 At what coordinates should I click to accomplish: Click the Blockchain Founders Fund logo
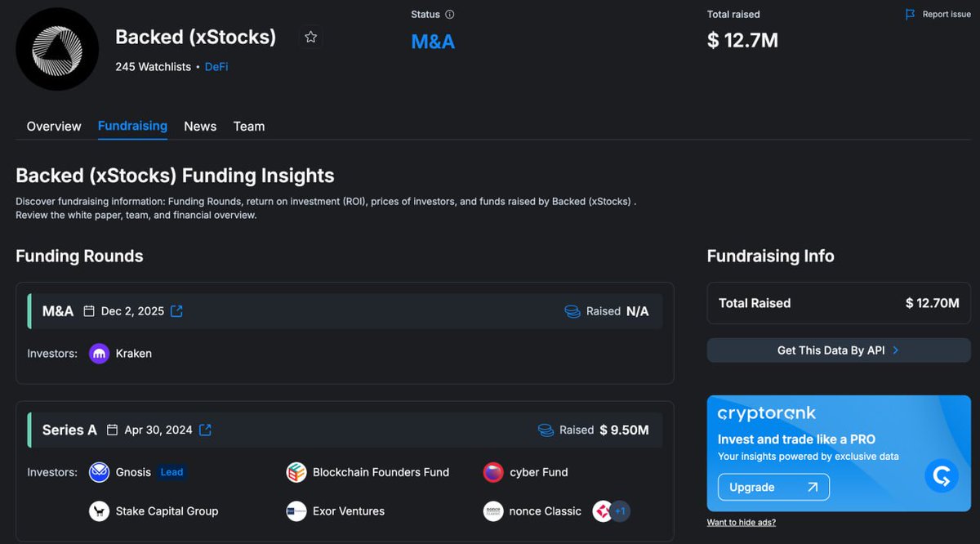click(296, 472)
